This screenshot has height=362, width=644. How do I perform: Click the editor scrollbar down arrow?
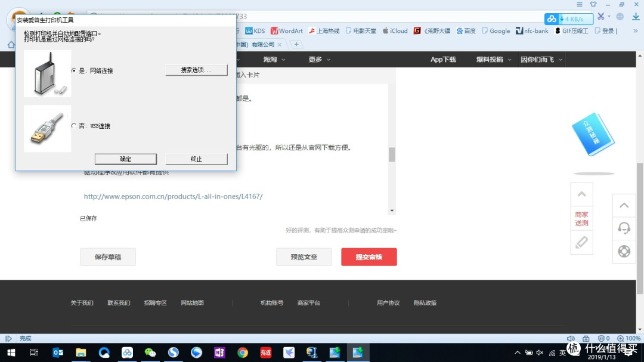pyautogui.click(x=392, y=211)
